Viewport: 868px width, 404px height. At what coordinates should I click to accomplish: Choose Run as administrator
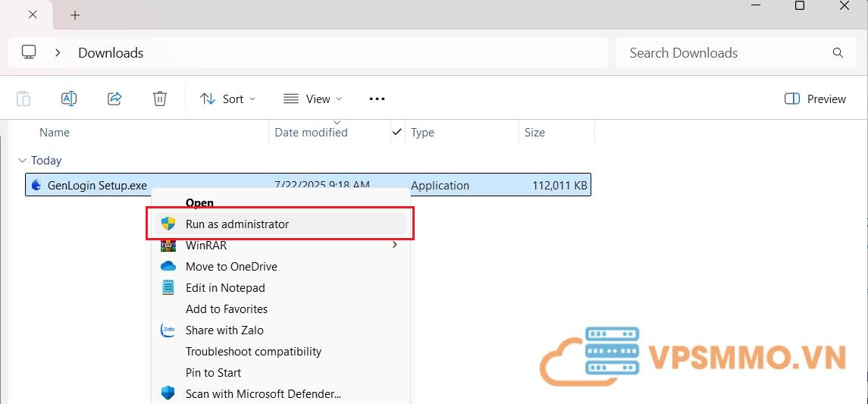(x=237, y=224)
